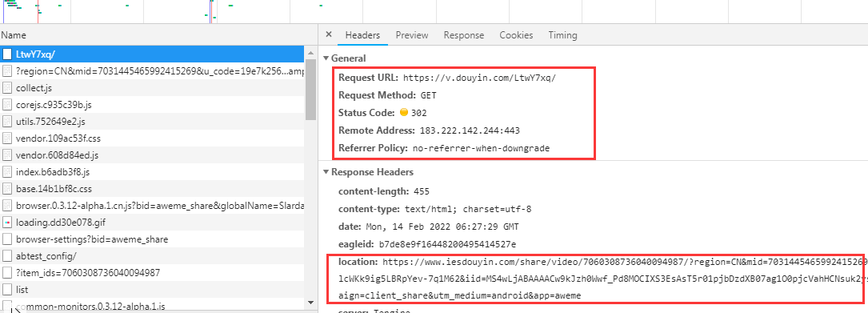This screenshot has width=868, height=313.
Task: Close the request details panel
Action: 328,34
